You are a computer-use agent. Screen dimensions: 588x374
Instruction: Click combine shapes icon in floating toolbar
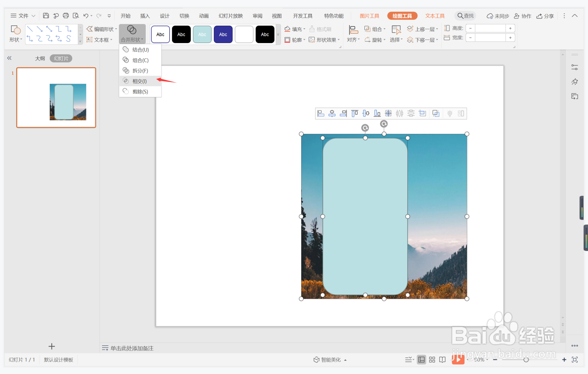click(436, 113)
